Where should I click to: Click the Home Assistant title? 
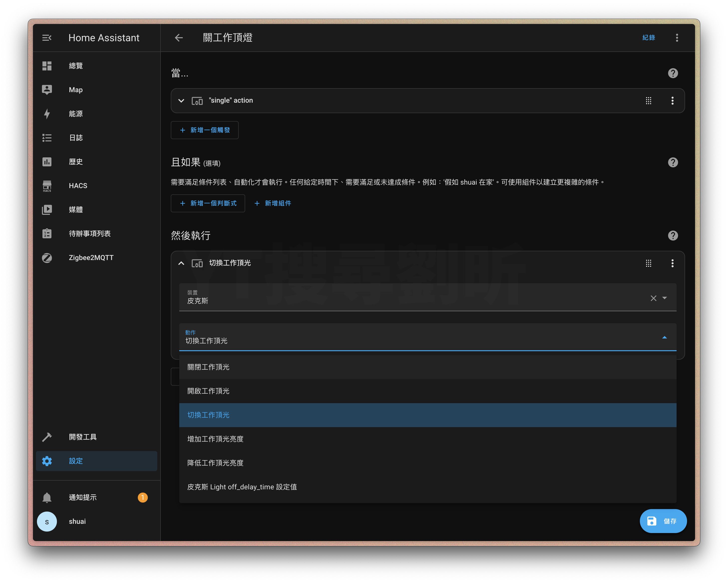(x=104, y=38)
